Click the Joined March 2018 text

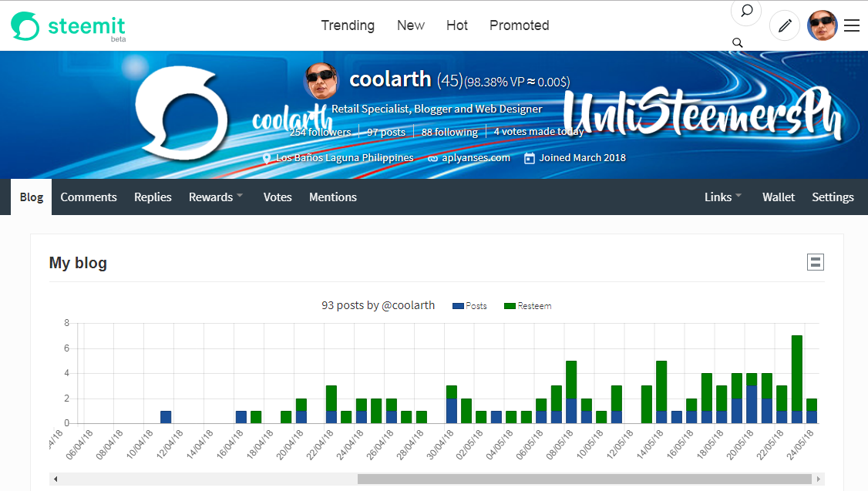[x=582, y=158]
